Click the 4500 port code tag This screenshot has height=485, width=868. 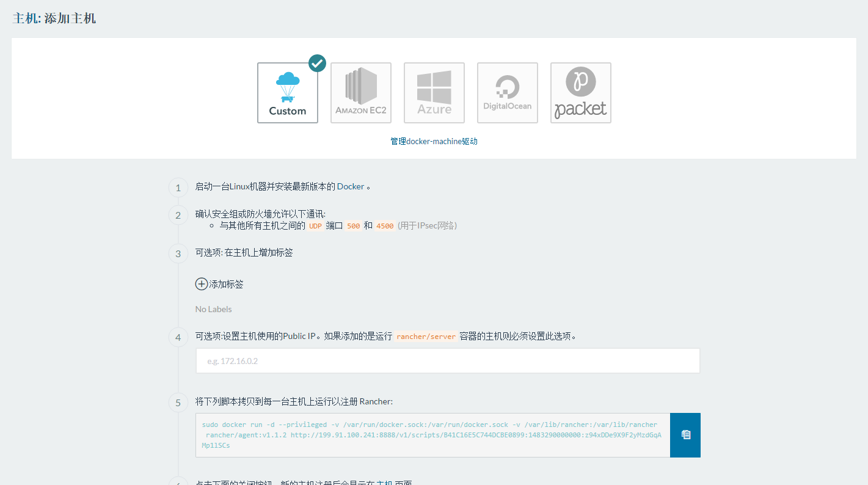[385, 226]
